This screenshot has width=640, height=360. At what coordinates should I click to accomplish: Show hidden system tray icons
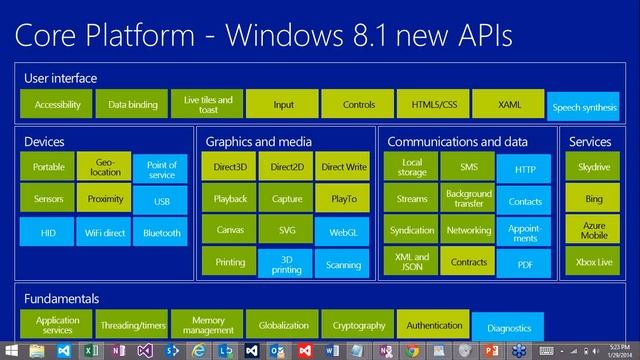coord(562,351)
